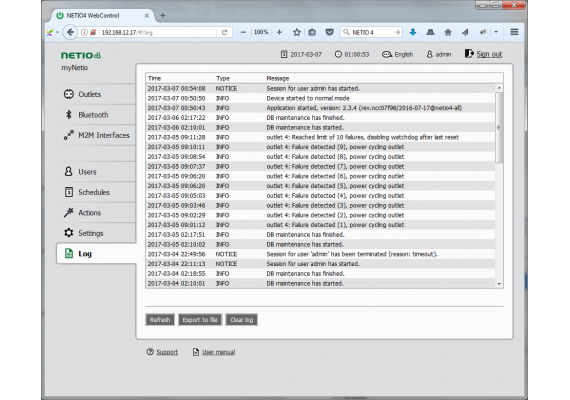This screenshot has height=400, width=570.
Task: Select 'Failure detected (9)' log row
Action: 320,147
